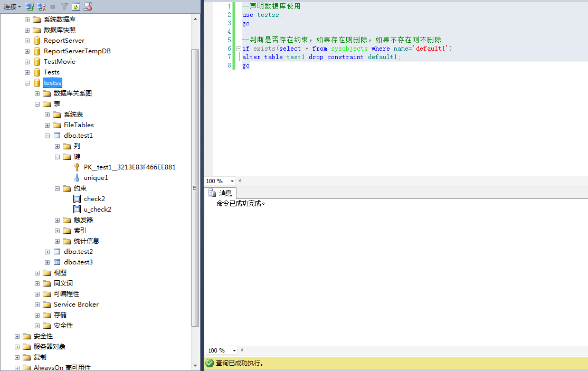Screen dimensions: 588x371
Task: Select the 服务器对象 folder
Action: [50, 347]
